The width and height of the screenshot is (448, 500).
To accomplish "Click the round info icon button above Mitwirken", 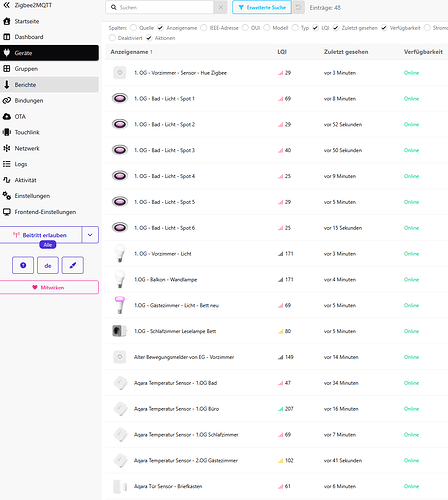I will click(23, 265).
